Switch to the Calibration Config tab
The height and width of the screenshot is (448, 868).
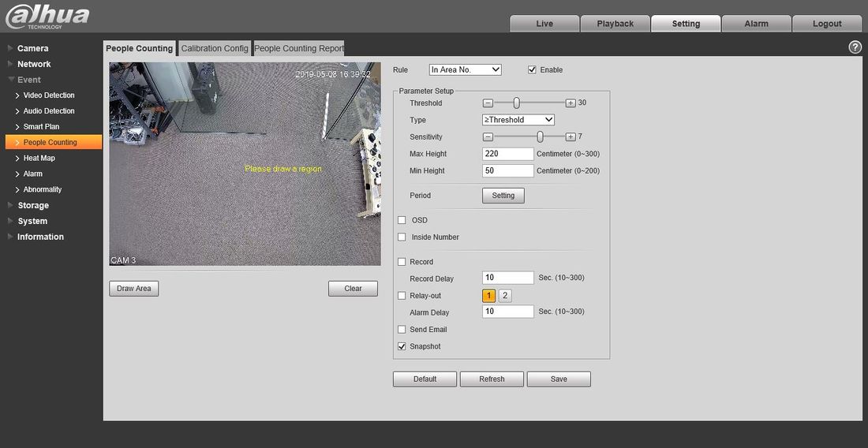pos(215,48)
